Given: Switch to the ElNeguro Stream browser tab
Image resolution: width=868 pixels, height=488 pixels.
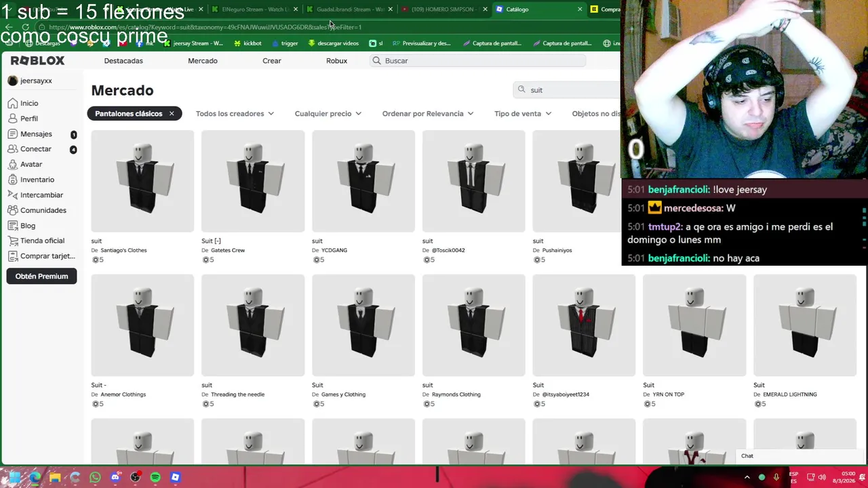Looking at the screenshot, I should (x=255, y=9).
